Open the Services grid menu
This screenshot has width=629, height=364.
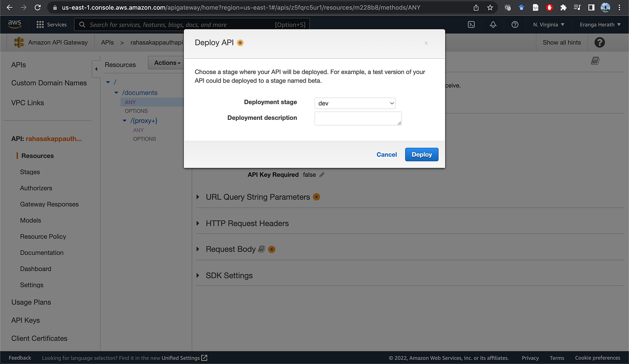coord(51,25)
